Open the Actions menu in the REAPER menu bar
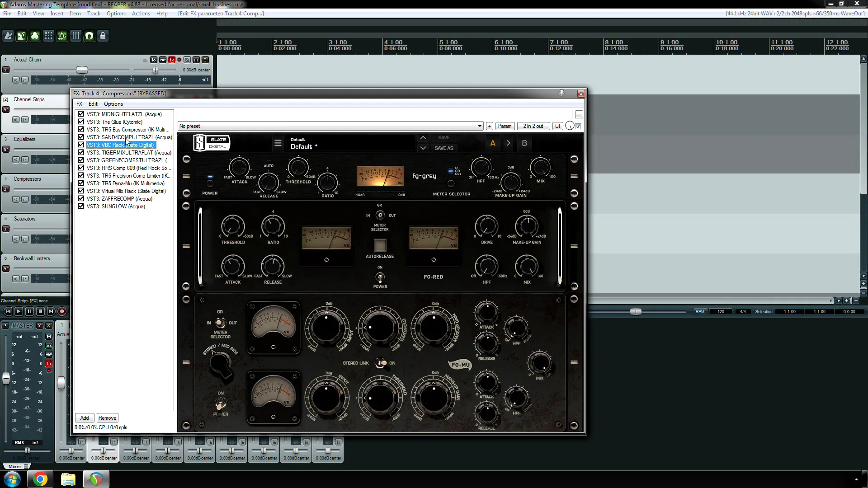 (x=141, y=14)
